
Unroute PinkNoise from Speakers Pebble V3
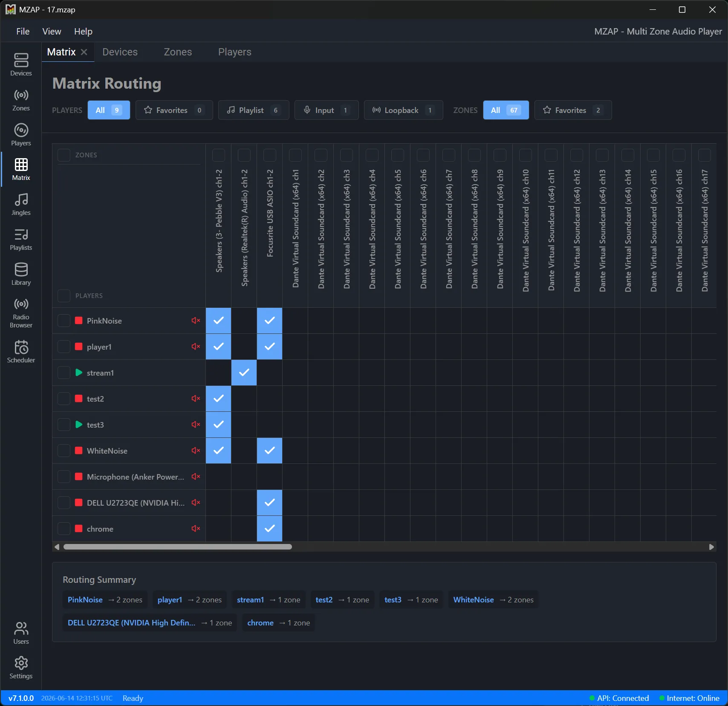pos(219,321)
